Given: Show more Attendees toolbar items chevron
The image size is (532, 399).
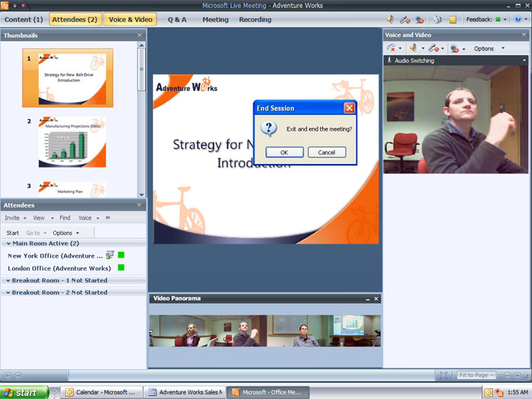Looking at the screenshot, I should coord(108,217).
